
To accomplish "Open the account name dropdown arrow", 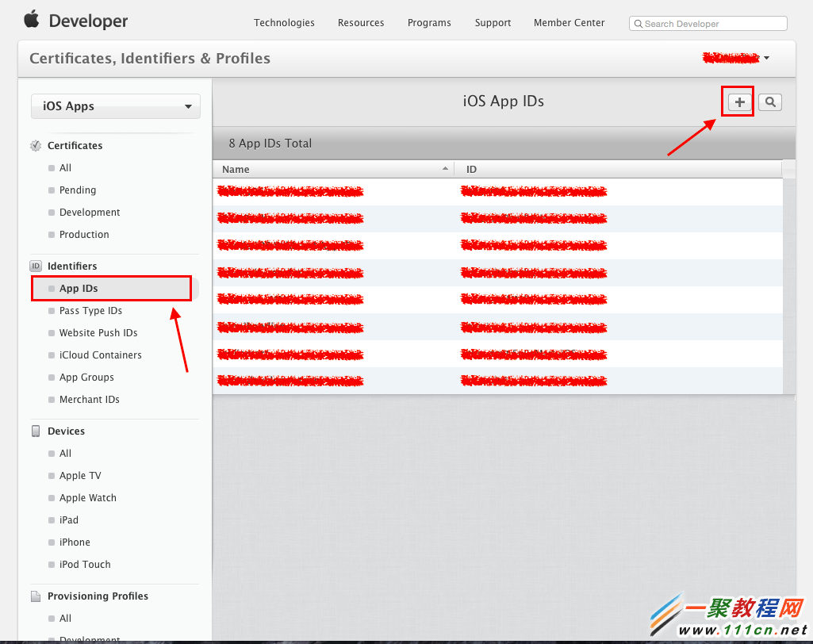I will (x=766, y=58).
